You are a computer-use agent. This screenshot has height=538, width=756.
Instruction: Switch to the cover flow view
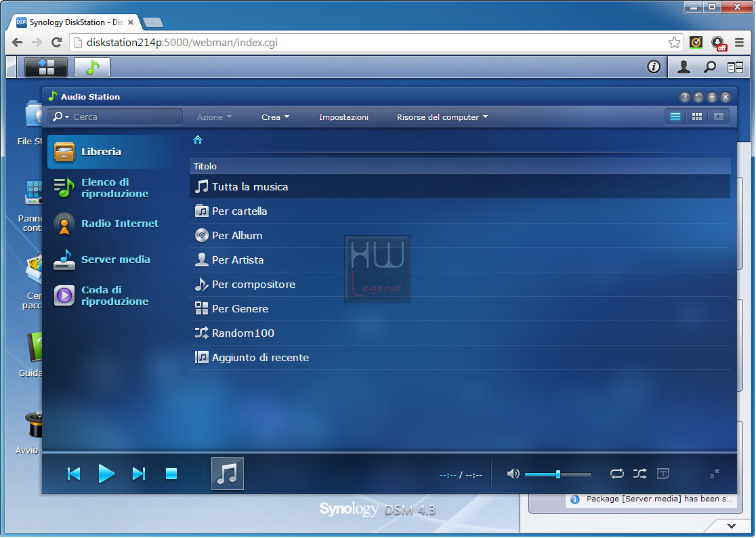point(718,117)
